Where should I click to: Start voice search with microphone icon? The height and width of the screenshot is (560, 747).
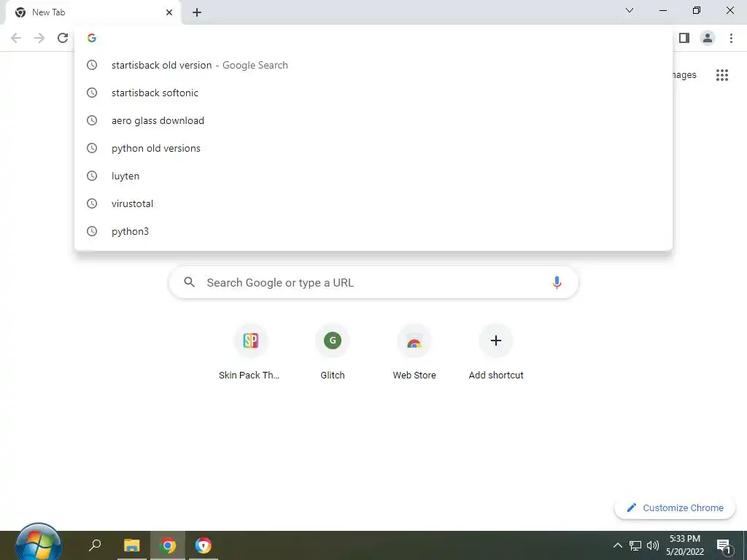click(557, 282)
